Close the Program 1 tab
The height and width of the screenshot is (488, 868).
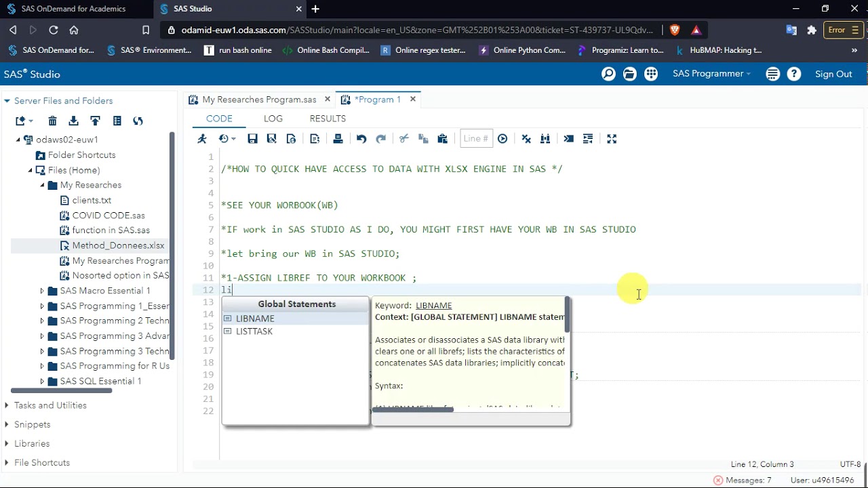click(x=412, y=100)
